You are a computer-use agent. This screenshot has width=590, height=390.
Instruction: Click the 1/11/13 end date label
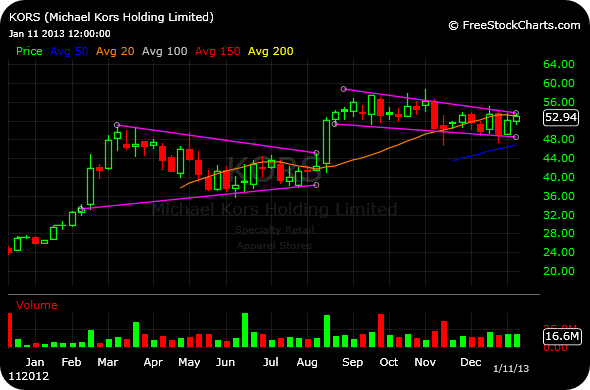tap(511, 369)
